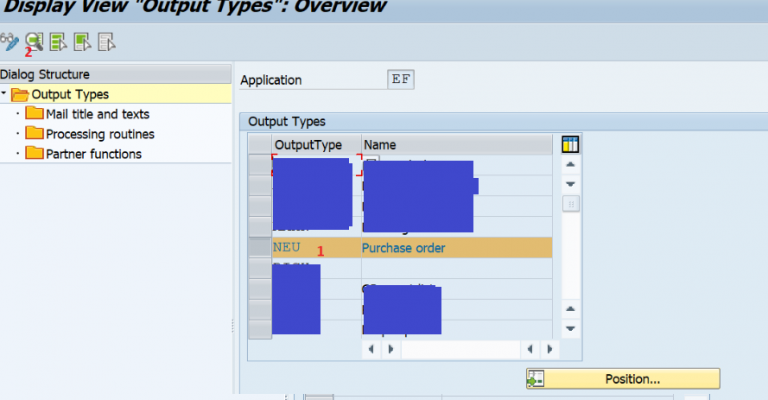Click the Select Block toolbar icon
Viewport: 768px width, 400px height.
click(x=82, y=42)
